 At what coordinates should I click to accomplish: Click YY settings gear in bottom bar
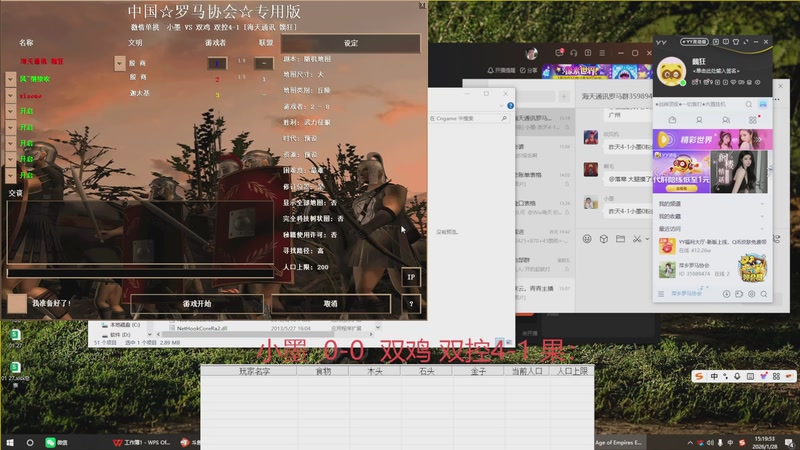point(752,294)
